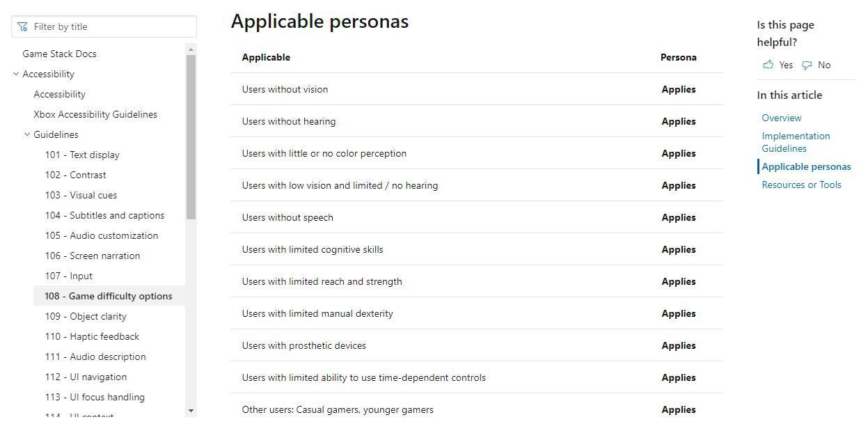Click the sidebar scroll-up arrow

[x=191, y=49]
